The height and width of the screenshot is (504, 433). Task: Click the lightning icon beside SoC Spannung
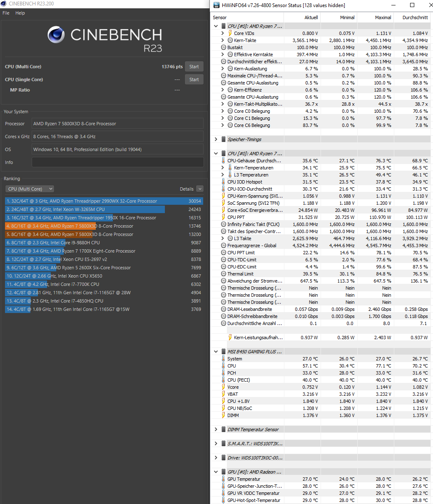(x=224, y=203)
